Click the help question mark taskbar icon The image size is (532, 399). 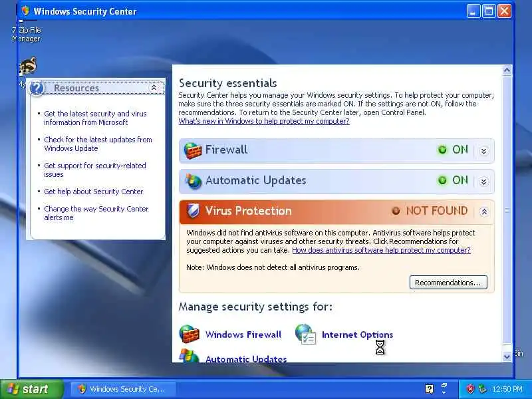[x=429, y=389]
